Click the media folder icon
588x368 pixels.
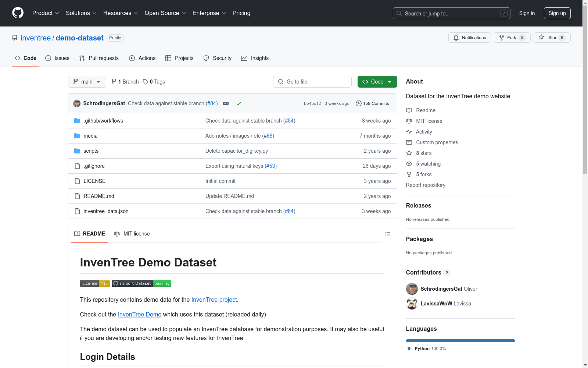pyautogui.click(x=77, y=136)
